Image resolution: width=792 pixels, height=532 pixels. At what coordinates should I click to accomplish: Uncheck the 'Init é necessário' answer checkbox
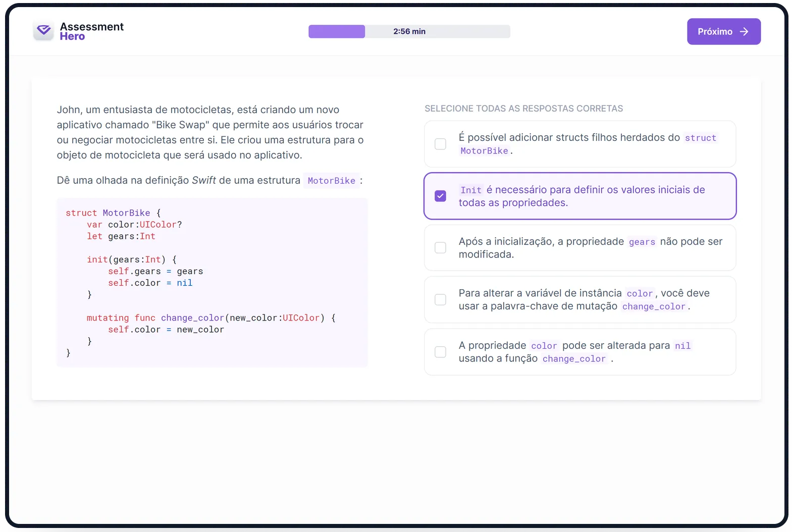point(440,196)
